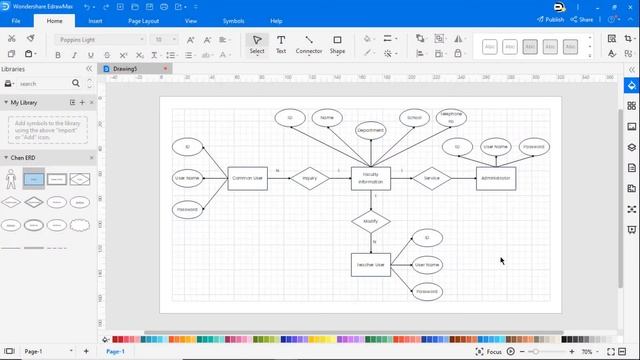This screenshot has height=360, width=640.
Task: Select the Shape tool
Action: (x=337, y=44)
